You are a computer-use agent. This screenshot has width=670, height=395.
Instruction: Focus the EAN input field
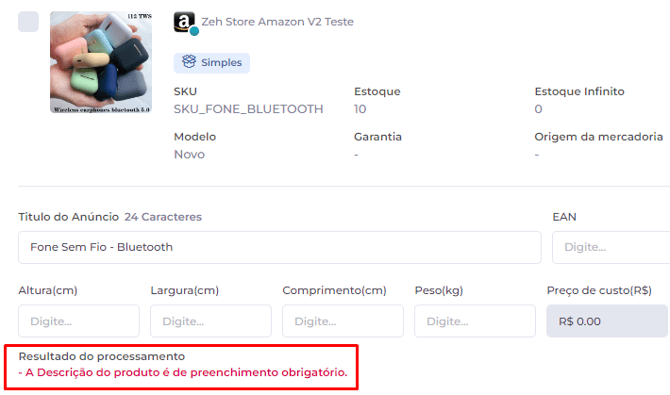coord(611,248)
